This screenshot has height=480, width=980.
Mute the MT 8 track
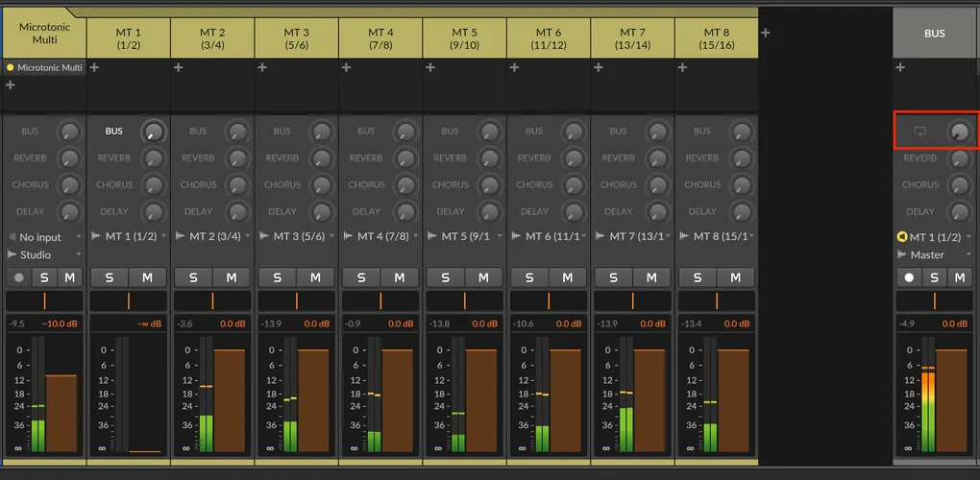(x=736, y=277)
